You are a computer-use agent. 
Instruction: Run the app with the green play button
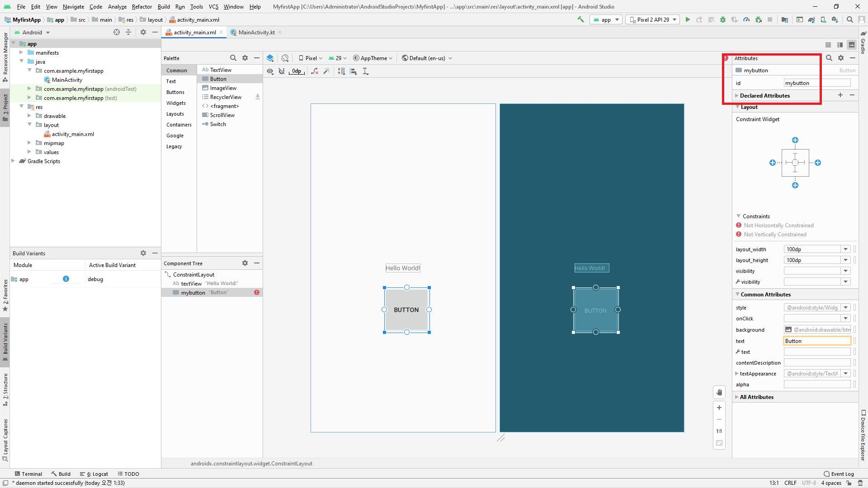[688, 19]
